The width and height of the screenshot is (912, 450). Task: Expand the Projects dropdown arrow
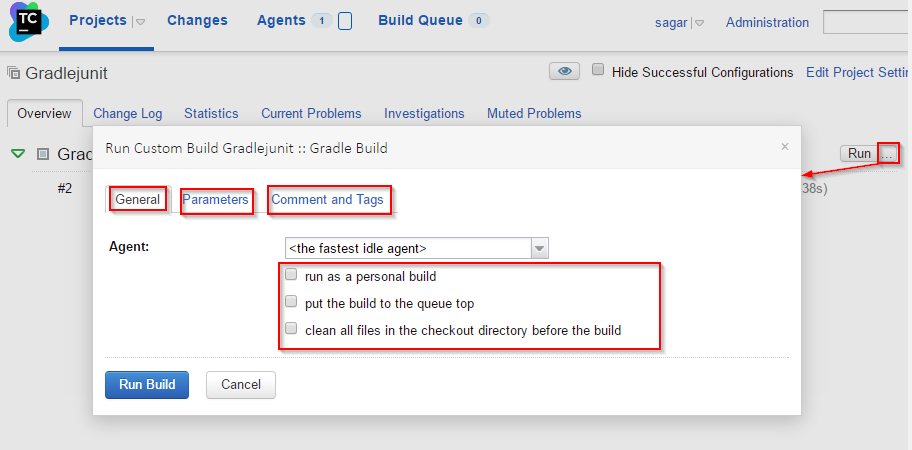pos(140,22)
